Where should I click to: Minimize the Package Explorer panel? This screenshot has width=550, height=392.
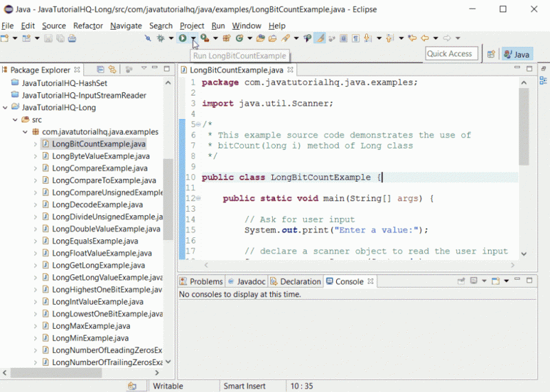pos(155,67)
